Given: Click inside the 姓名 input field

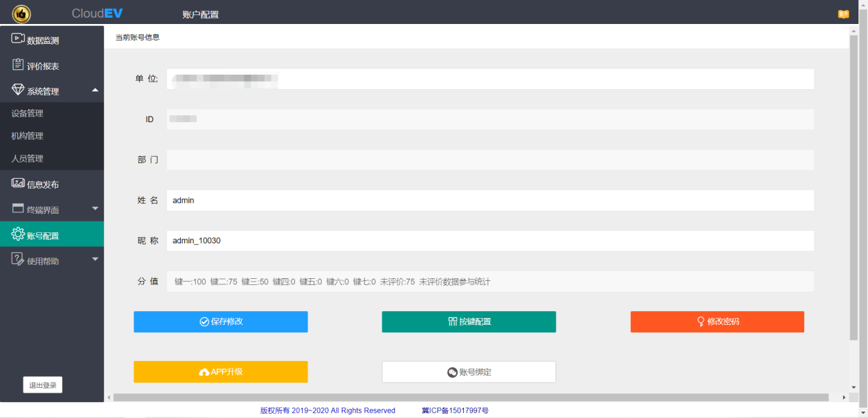Looking at the screenshot, I should 480,200.
